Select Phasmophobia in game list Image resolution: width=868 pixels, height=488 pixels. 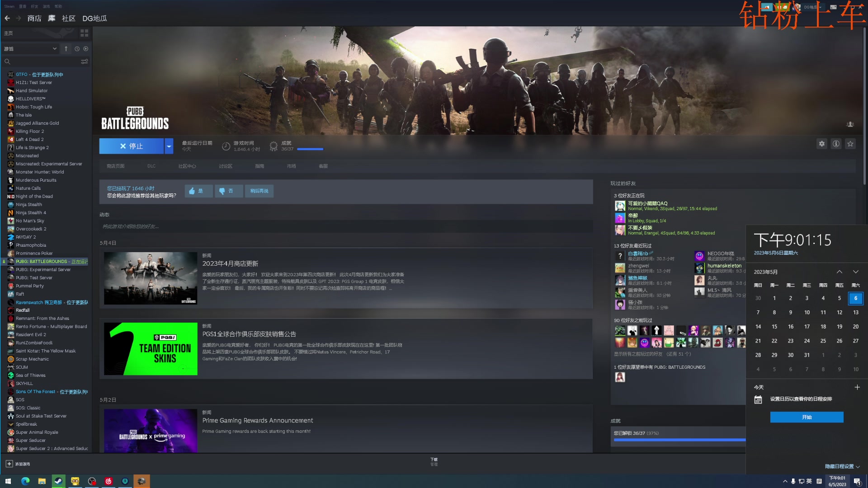31,245
